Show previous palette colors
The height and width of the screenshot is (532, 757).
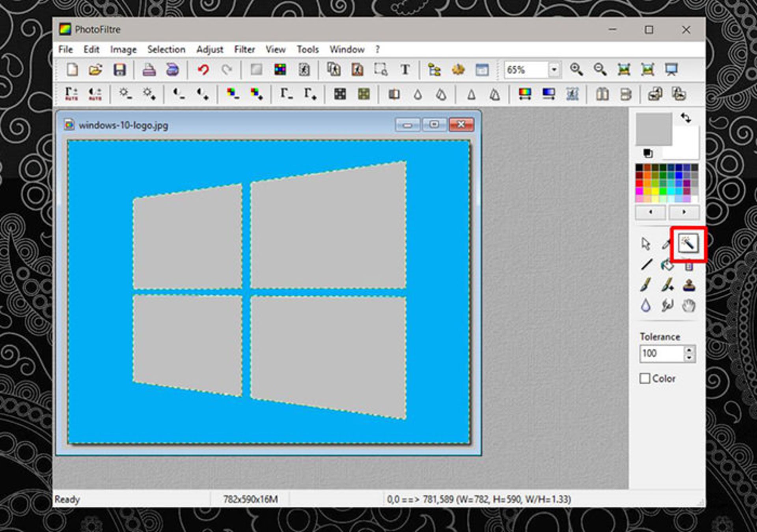651,212
